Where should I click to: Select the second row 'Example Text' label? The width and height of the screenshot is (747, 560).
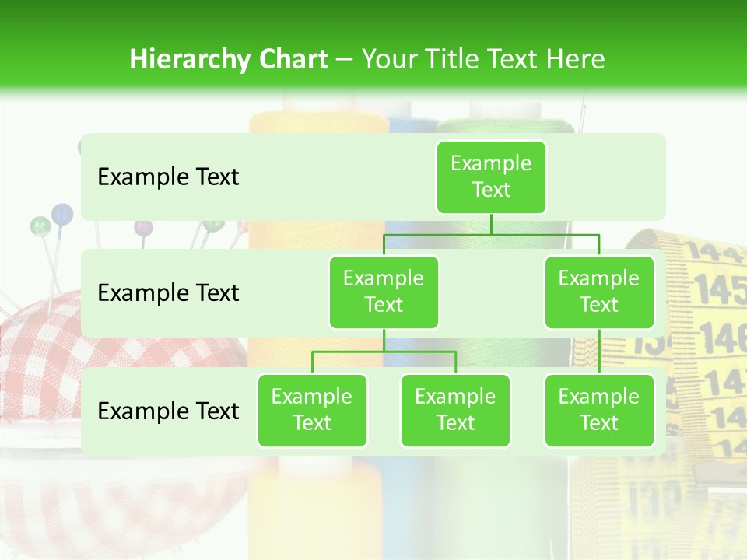168,293
